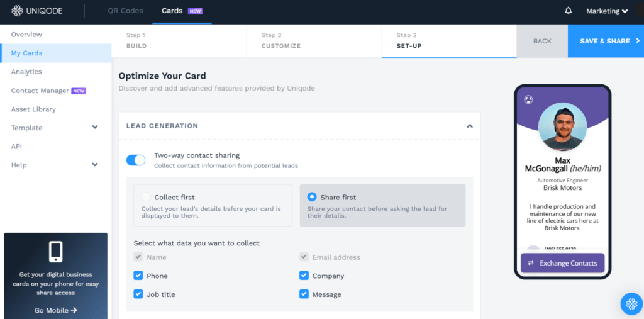Click the disabled Name checkbox

[x=138, y=257]
